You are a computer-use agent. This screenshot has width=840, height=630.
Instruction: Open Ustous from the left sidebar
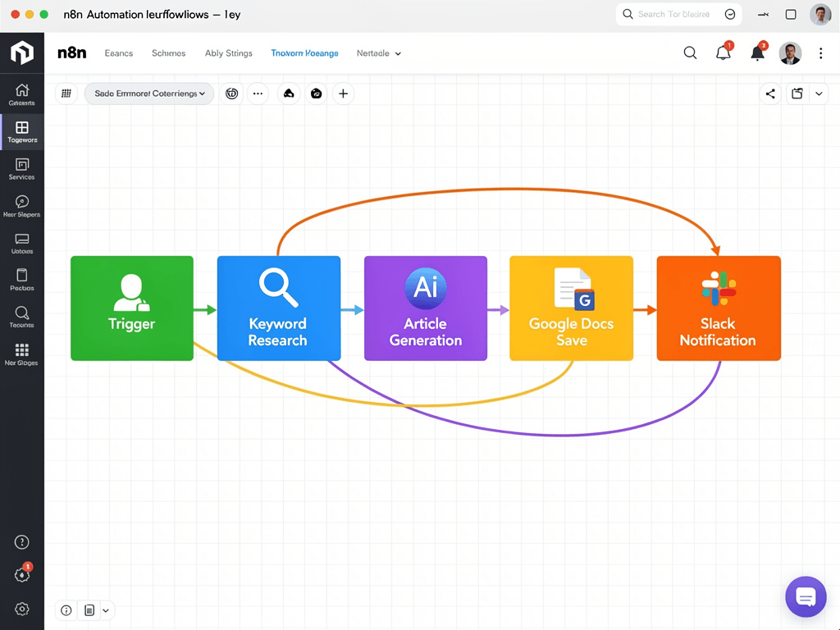22,242
